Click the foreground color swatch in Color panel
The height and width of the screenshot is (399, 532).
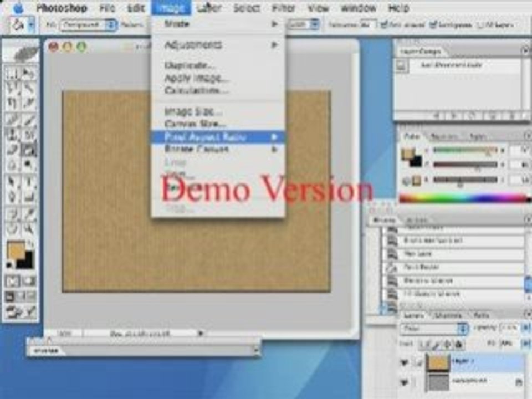(x=408, y=154)
